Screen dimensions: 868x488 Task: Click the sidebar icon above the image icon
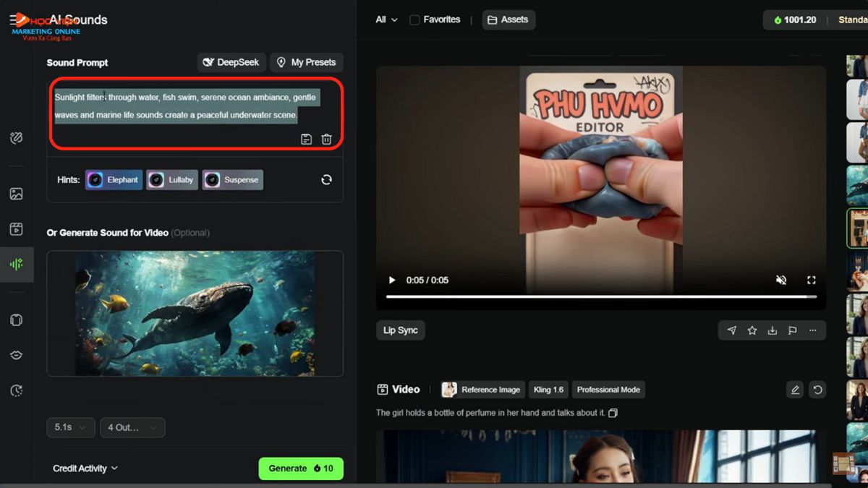(16, 137)
